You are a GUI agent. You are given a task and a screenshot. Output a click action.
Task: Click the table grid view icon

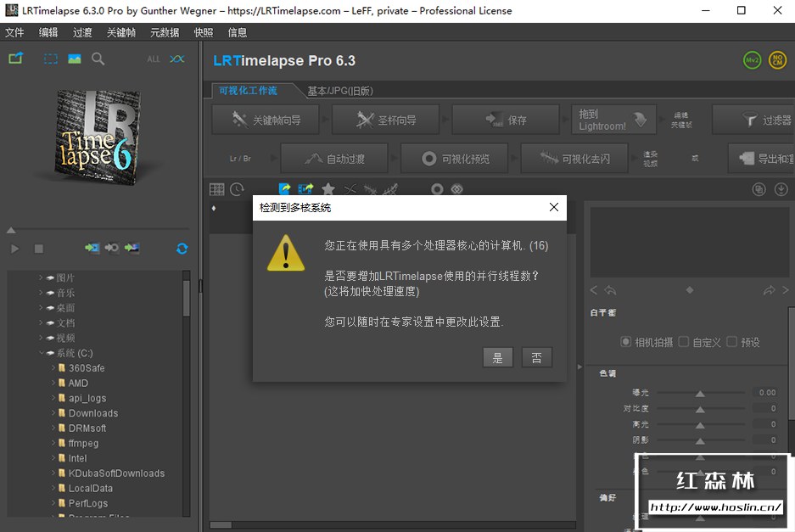(x=217, y=189)
